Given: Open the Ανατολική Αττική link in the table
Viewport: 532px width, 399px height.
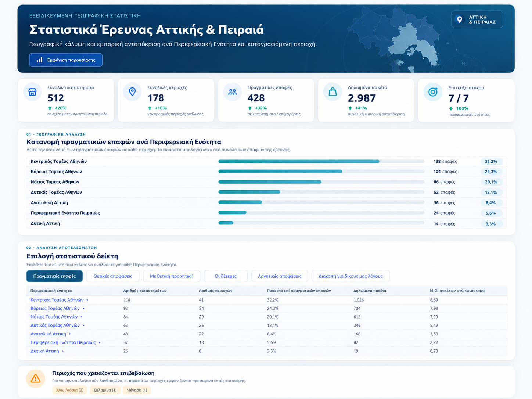Looking at the screenshot, I should 48,334.
